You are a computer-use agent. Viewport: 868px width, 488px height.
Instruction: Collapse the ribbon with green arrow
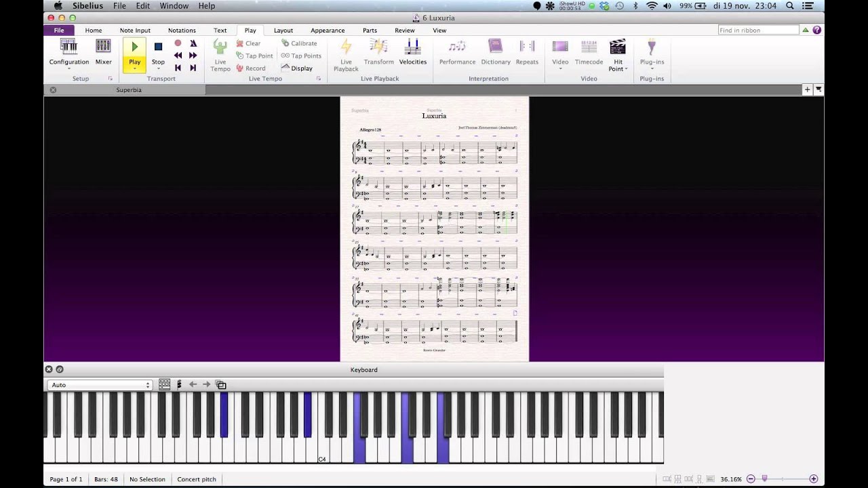click(x=806, y=30)
